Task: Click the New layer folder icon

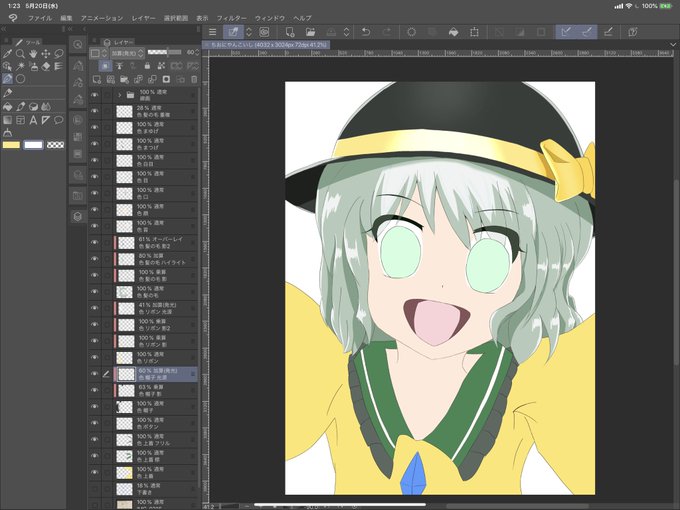Action: 124,79
